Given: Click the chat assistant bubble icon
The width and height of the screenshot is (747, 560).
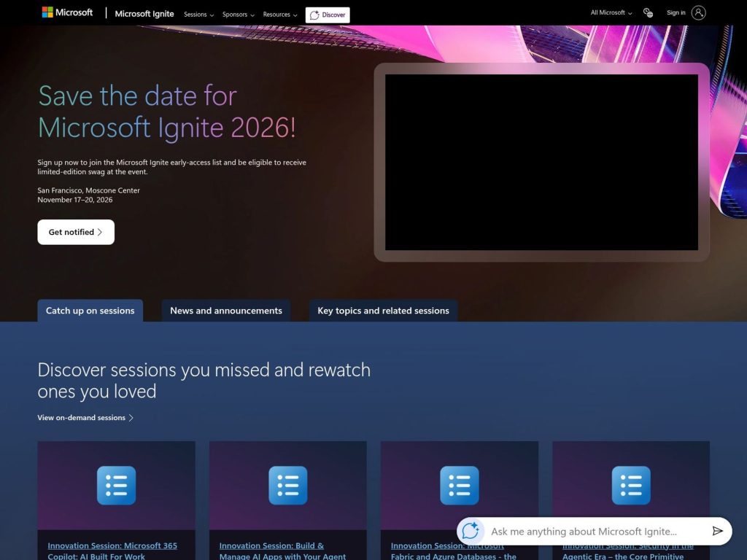Looking at the screenshot, I should (471, 531).
